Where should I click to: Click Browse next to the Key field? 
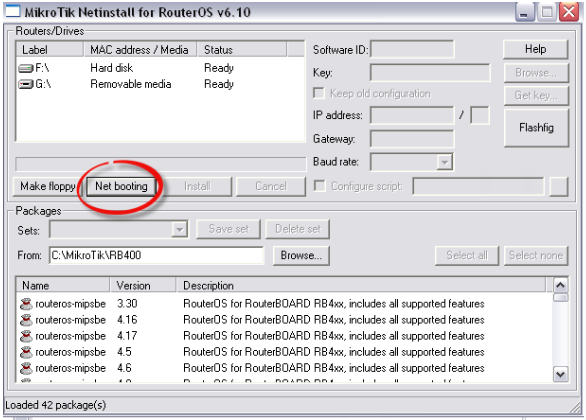(x=536, y=72)
